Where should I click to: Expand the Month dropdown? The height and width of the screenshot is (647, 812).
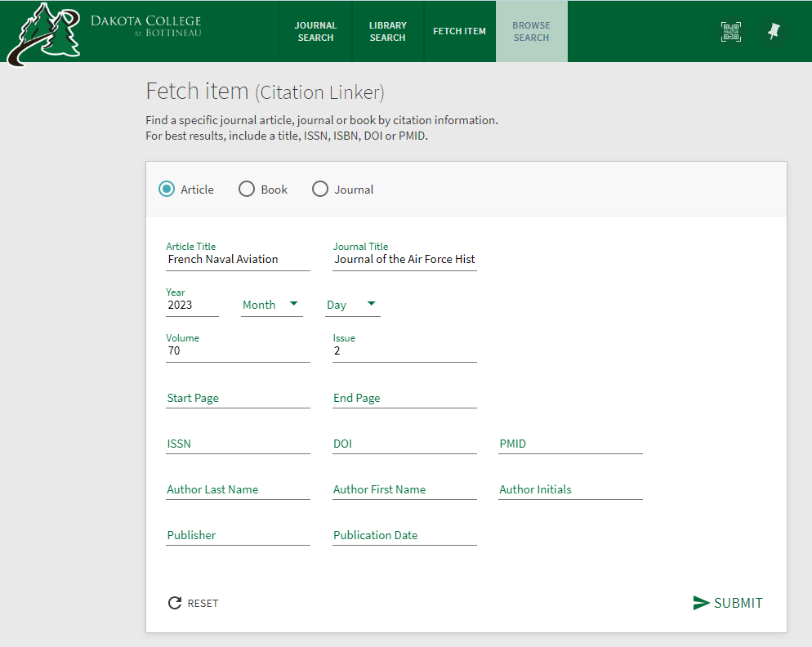point(272,305)
